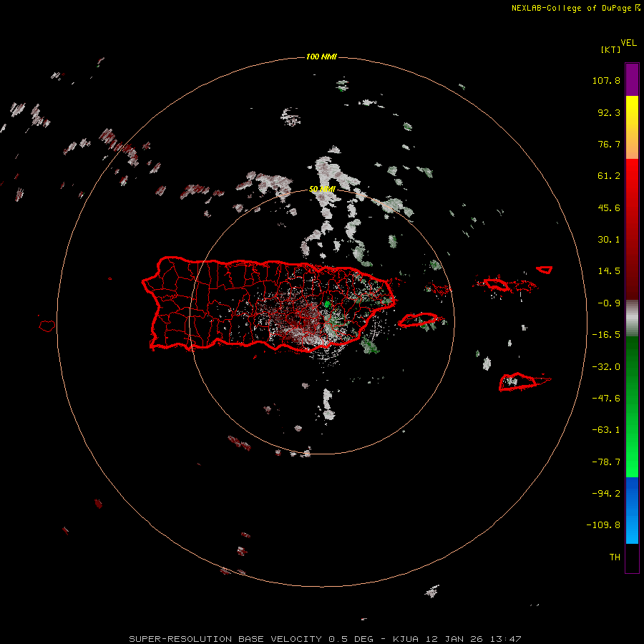Click the 107.8 velocity scale value
The width and height of the screenshot is (644, 644).
pyautogui.click(x=606, y=80)
